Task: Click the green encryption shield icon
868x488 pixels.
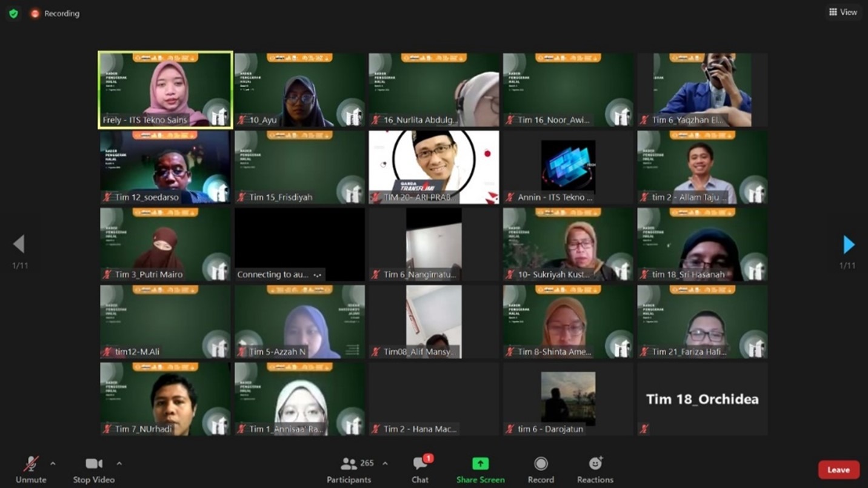Action: point(13,13)
